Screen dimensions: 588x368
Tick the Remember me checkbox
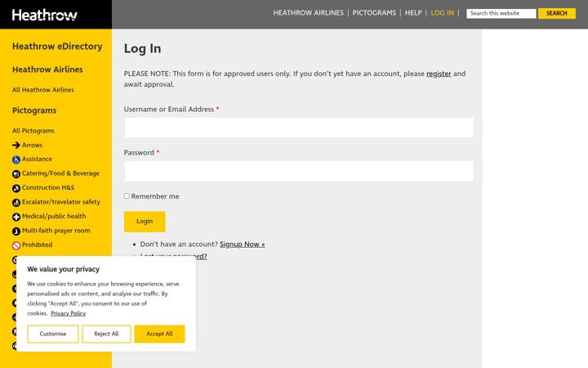pyautogui.click(x=127, y=196)
